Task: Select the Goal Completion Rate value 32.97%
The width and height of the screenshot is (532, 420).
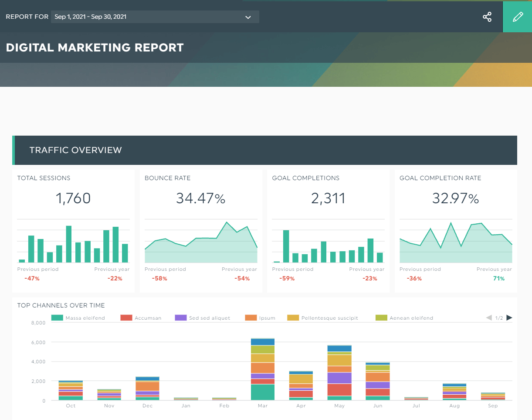Action: pos(456,198)
